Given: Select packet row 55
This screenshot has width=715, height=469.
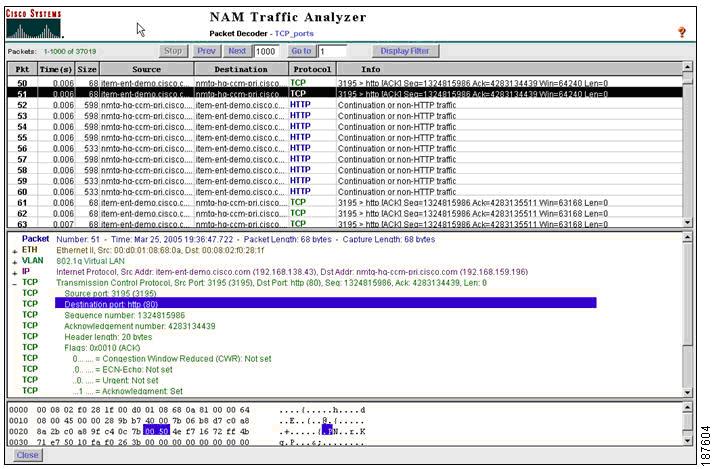Looking at the screenshot, I should pyautogui.click(x=345, y=137).
